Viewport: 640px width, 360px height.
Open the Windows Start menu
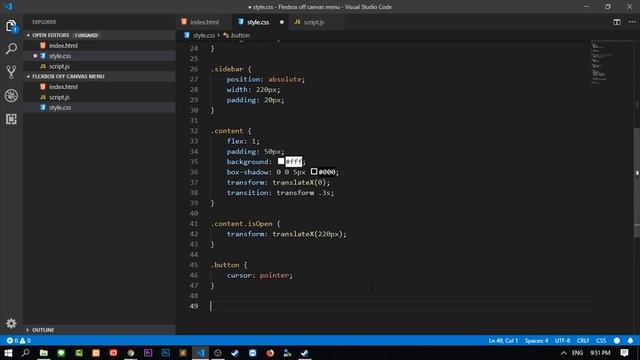(8, 353)
